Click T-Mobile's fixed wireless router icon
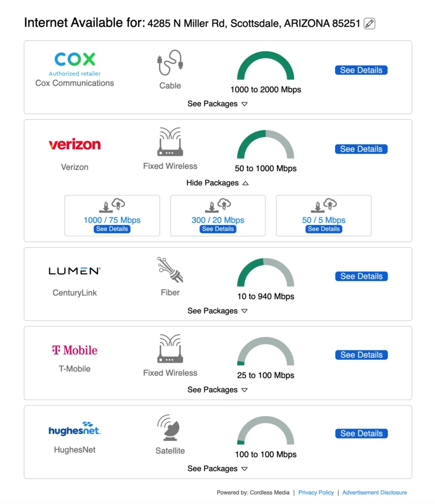Image resolution: width=435 pixels, height=504 pixels. (170, 349)
